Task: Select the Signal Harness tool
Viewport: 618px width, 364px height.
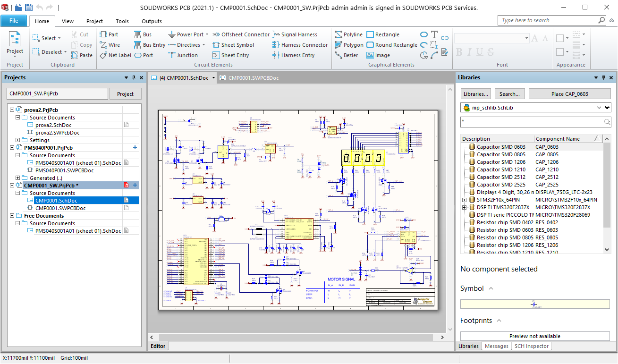Action: 295,34
